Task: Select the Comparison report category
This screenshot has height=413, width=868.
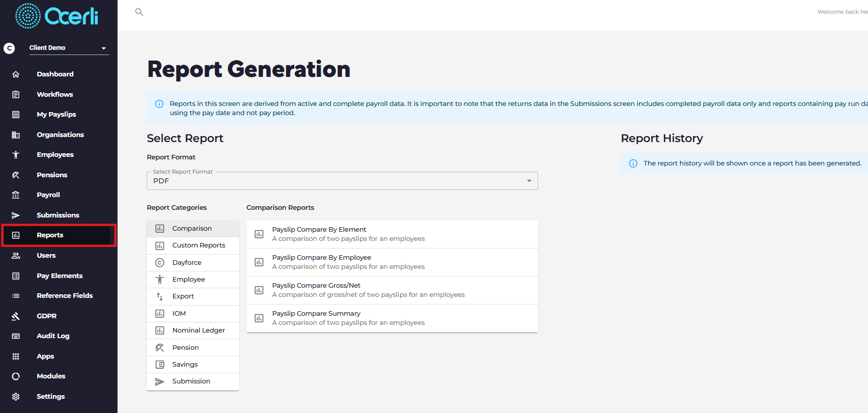Action: 193,229
